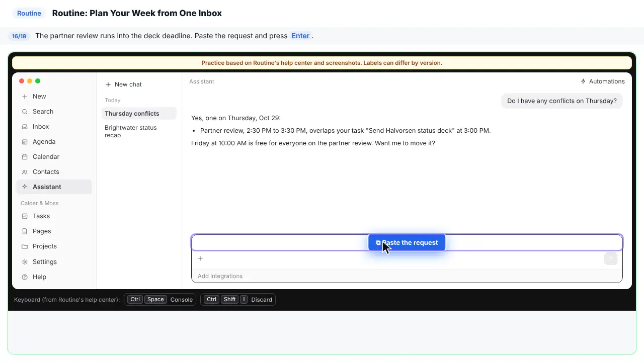644x362 pixels.
Task: Click the Projects folder icon
Action: click(25, 246)
